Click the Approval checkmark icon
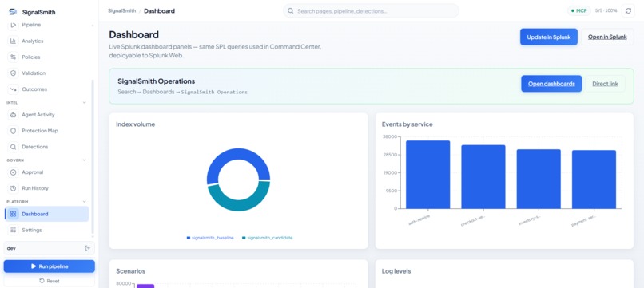Image resolution: width=644 pixels, height=288 pixels. pyautogui.click(x=13, y=172)
